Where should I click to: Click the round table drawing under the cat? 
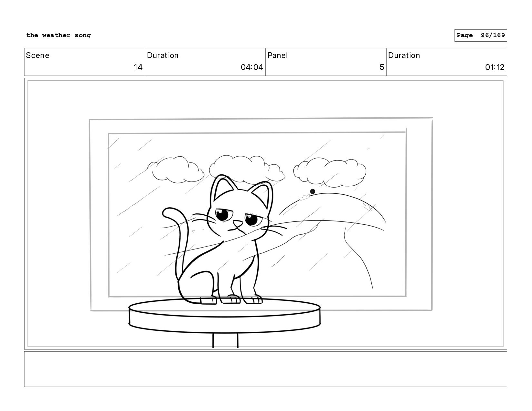pos(225,322)
